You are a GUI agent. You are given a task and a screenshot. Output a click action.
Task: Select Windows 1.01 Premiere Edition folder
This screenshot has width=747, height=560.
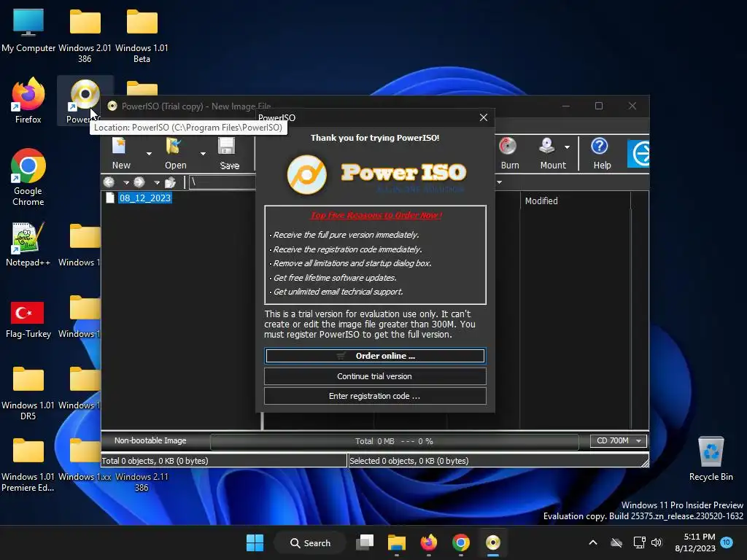(28, 464)
